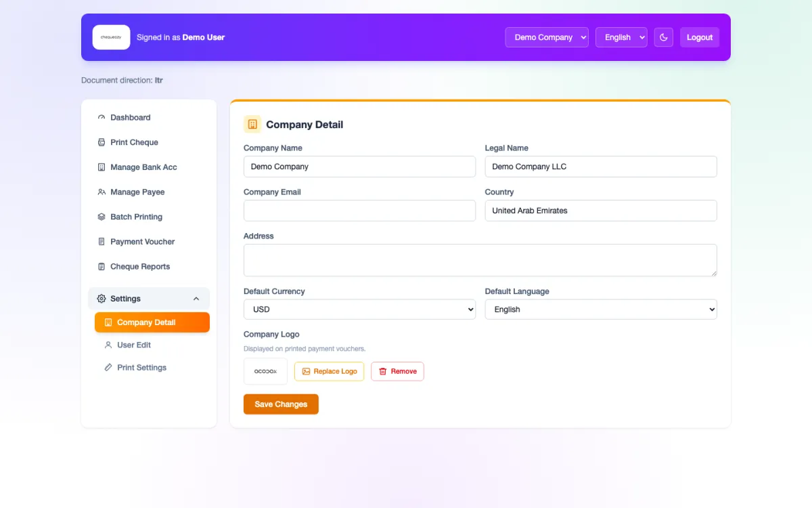The height and width of the screenshot is (508, 812).
Task: Click the Logout button
Action: [x=700, y=37]
